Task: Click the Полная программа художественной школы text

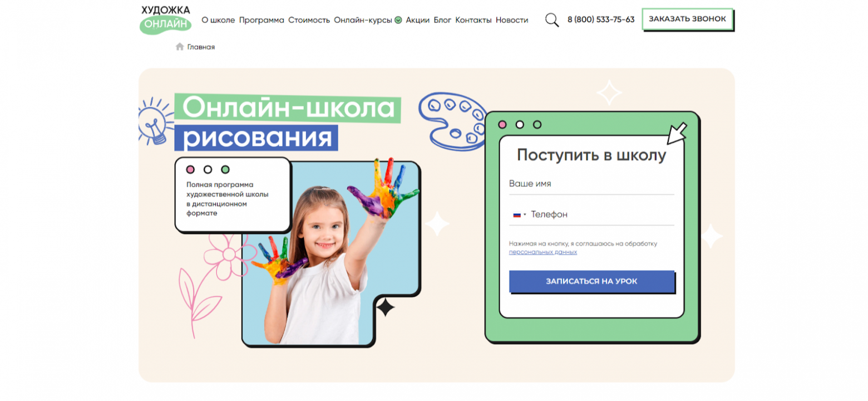Action: [228, 199]
